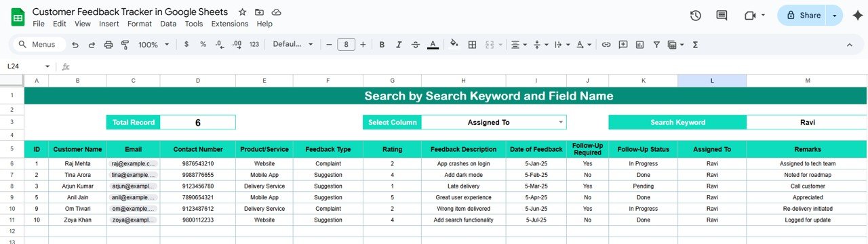Screen dimensions: 868x244
Task: Undo the last action
Action: tap(75, 45)
